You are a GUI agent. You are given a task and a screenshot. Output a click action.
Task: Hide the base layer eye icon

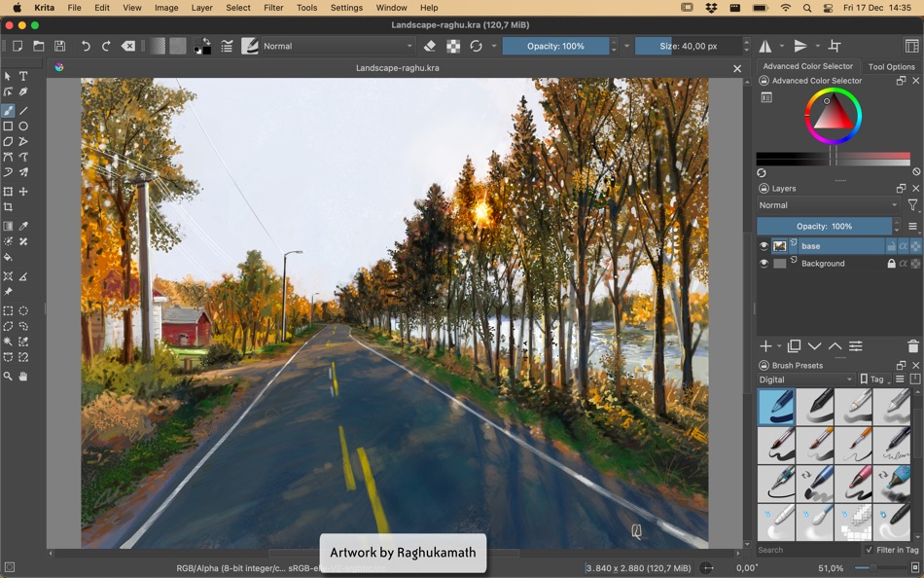[x=764, y=246]
